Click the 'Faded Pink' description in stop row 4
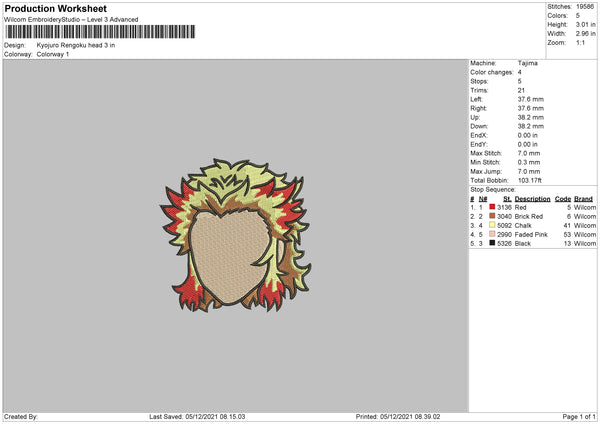 click(531, 235)
